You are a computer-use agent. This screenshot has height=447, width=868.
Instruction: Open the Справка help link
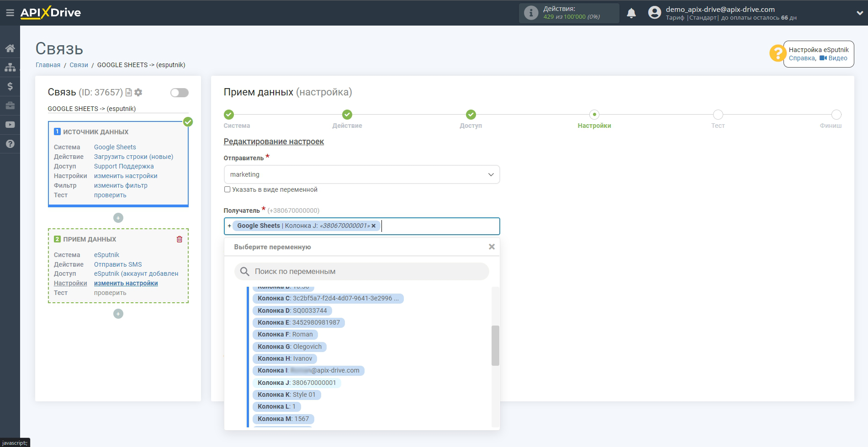[x=802, y=58]
